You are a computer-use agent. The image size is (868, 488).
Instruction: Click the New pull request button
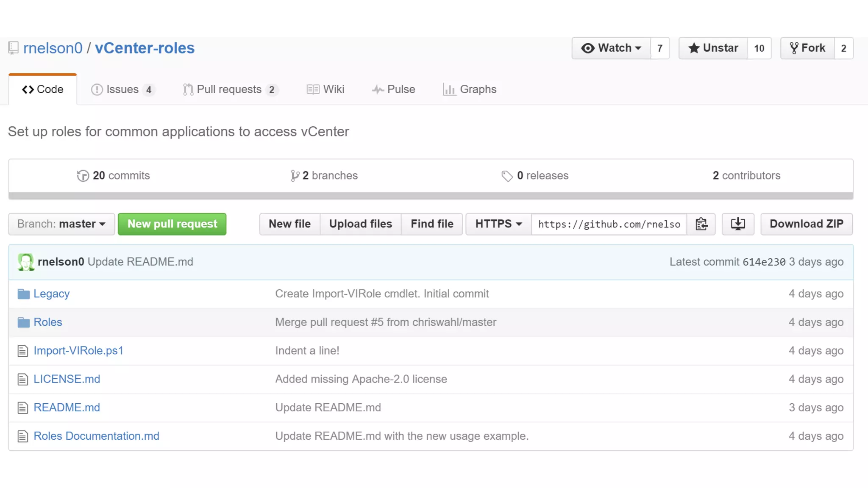(172, 224)
